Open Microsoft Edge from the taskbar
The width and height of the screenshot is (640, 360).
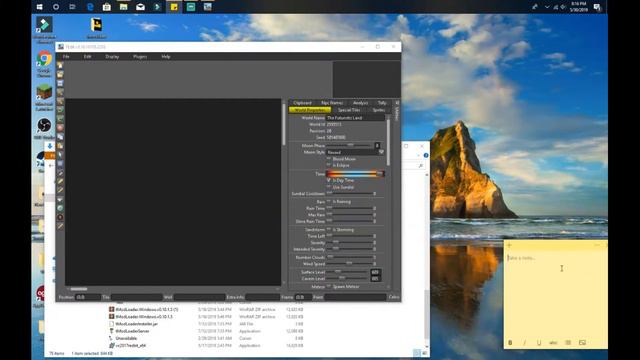pyautogui.click(x=90, y=7)
